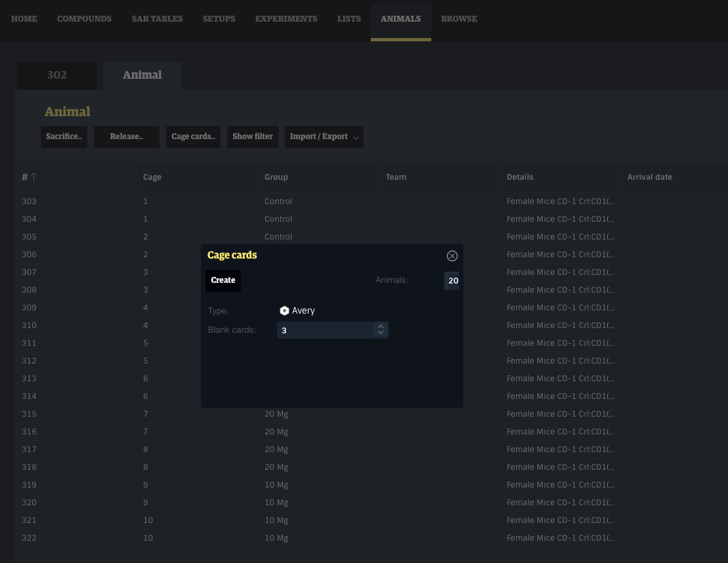This screenshot has height=563, width=728.
Task: Open the SAR Tables menu
Action: pyautogui.click(x=157, y=19)
